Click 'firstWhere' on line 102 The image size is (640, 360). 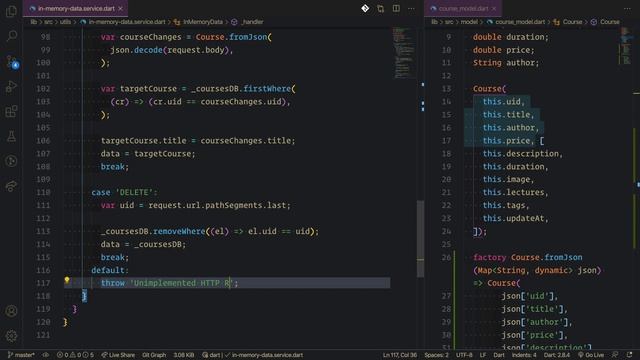coord(267,89)
